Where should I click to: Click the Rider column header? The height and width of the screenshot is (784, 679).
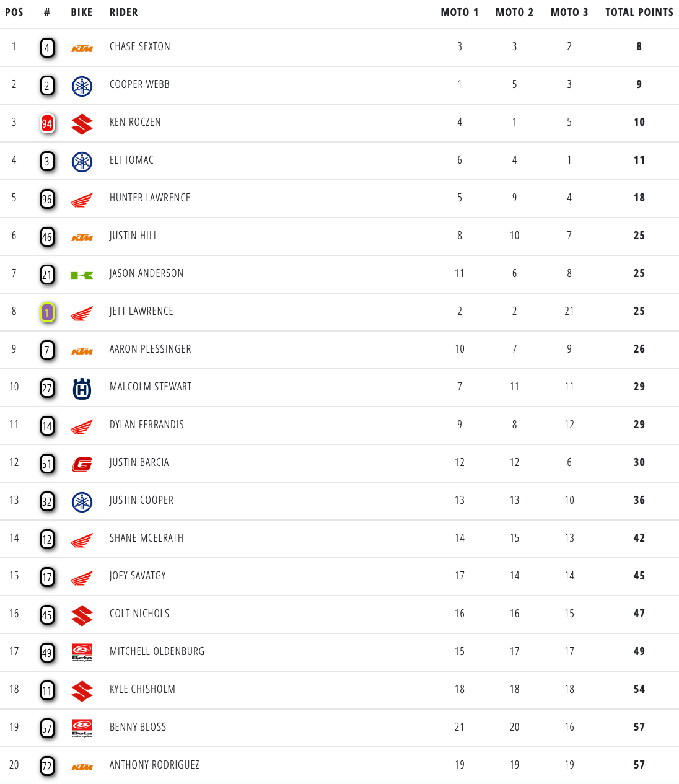click(x=124, y=12)
